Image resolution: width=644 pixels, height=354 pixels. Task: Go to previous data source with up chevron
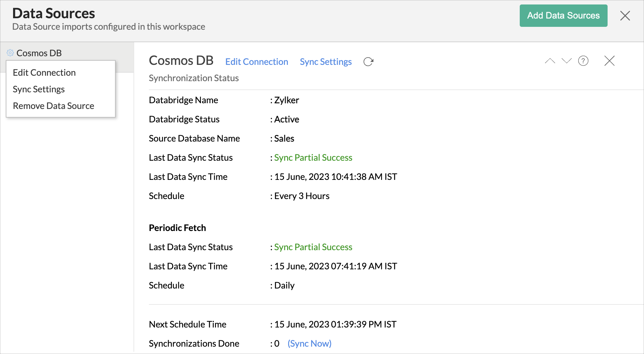pyautogui.click(x=550, y=61)
